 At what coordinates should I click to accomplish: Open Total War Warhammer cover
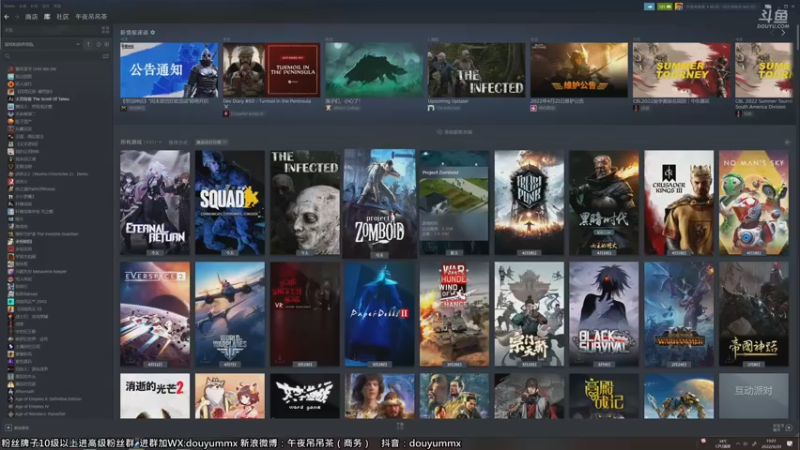click(679, 314)
